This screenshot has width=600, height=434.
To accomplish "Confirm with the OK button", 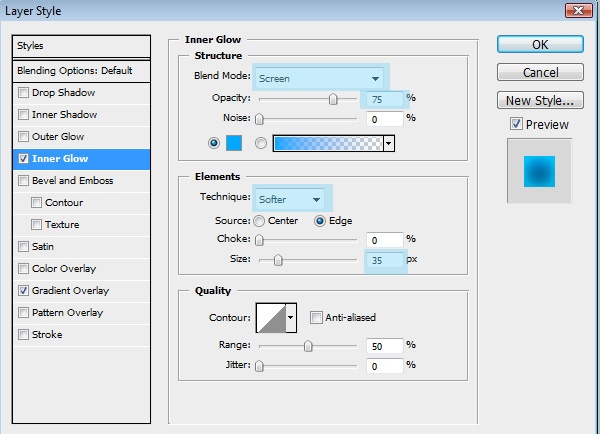I will pyautogui.click(x=540, y=44).
